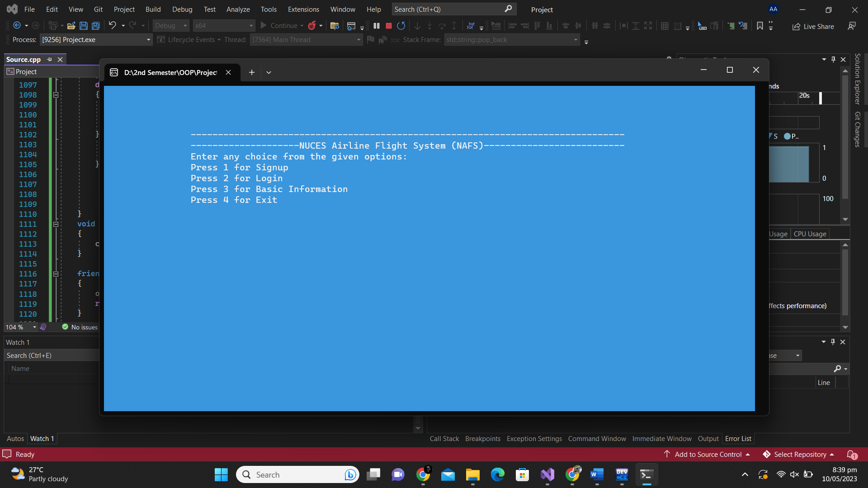Open the Debug menu

182,9
